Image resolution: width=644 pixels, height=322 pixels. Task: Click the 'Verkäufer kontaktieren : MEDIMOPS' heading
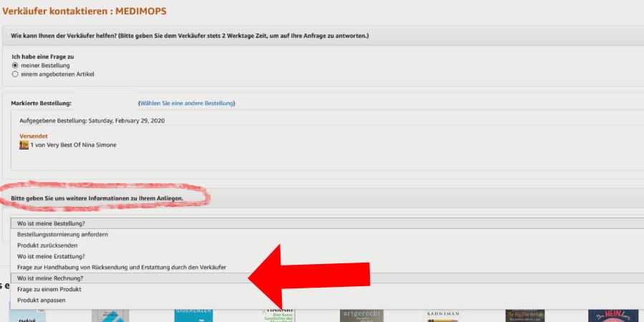click(84, 11)
